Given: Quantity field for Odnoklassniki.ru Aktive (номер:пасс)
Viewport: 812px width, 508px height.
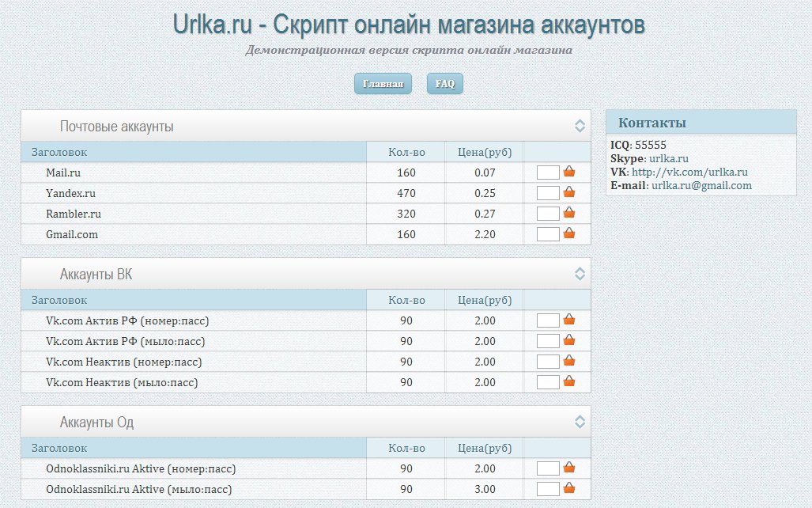Looking at the screenshot, I should [548, 468].
